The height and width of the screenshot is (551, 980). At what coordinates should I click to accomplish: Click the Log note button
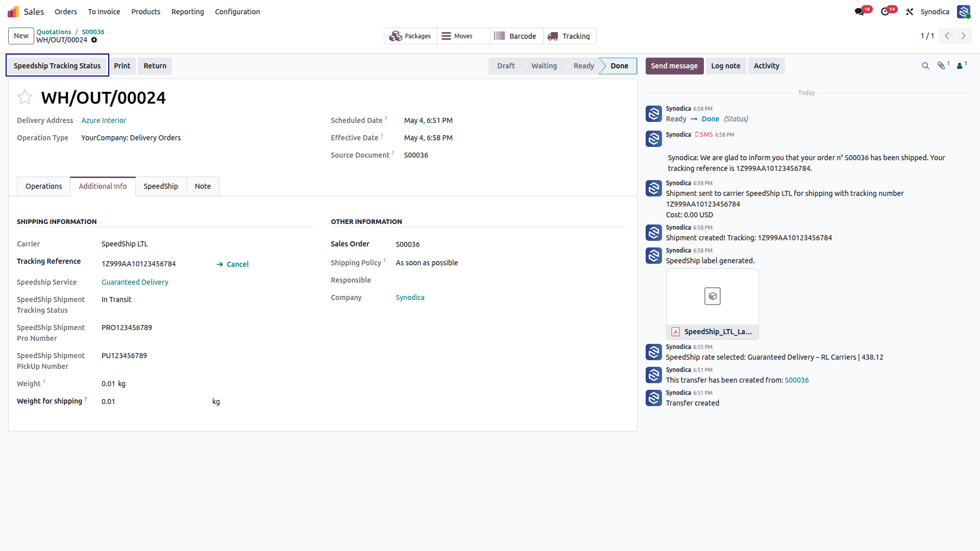[726, 66]
